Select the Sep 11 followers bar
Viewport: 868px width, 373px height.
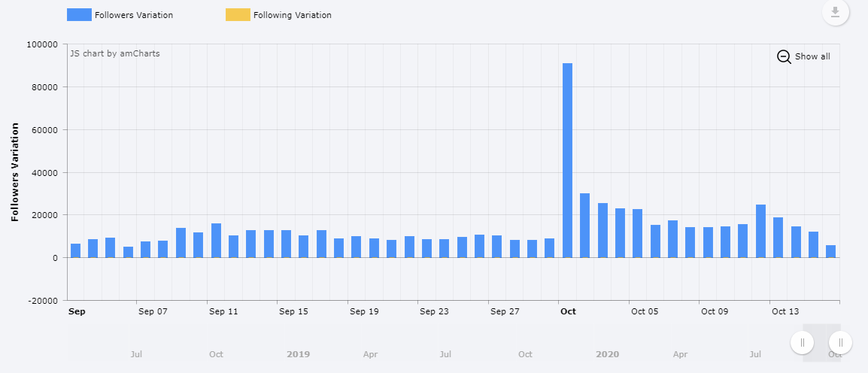click(x=216, y=241)
